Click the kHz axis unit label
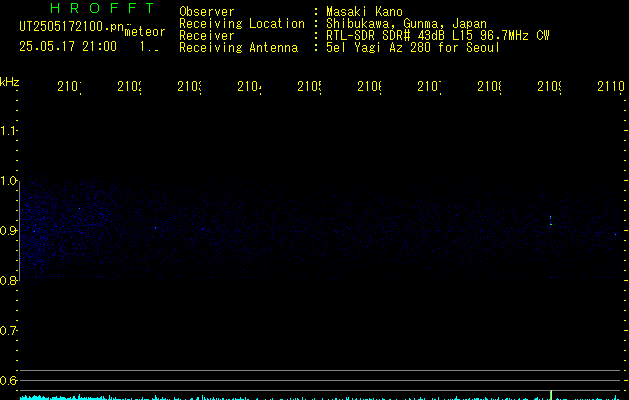This screenshot has height=400, width=629. tap(10, 82)
